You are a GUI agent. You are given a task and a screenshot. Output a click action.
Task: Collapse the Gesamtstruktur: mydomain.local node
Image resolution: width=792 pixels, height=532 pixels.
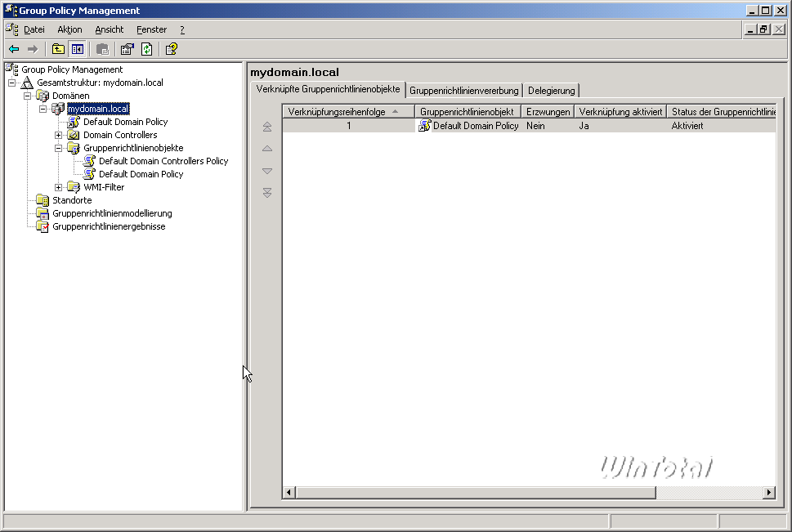tap(11, 83)
